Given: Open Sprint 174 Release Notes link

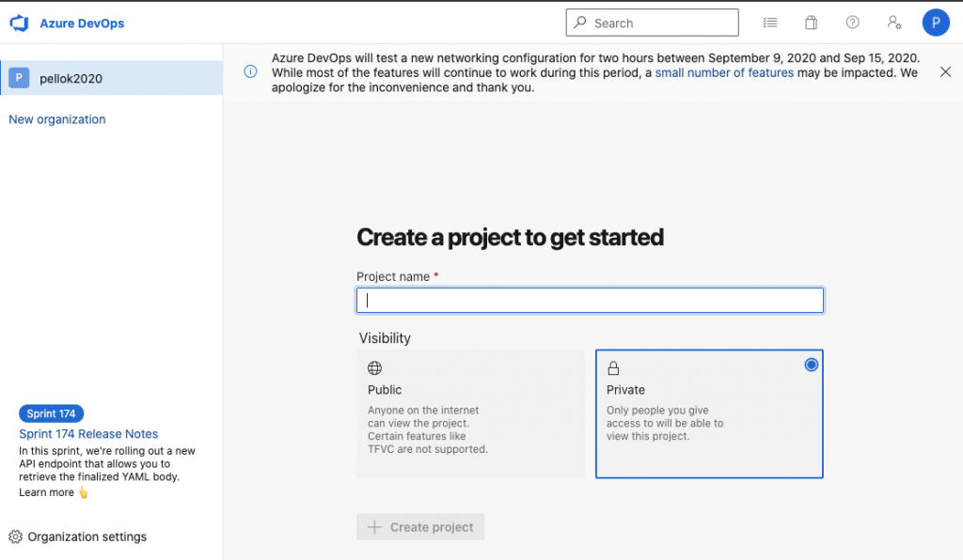Looking at the screenshot, I should 88,434.
